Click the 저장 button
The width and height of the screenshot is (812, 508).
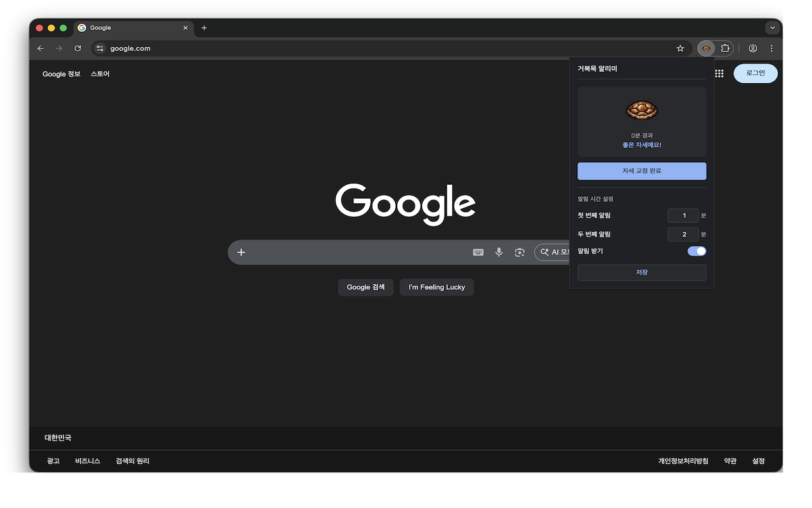pos(641,272)
